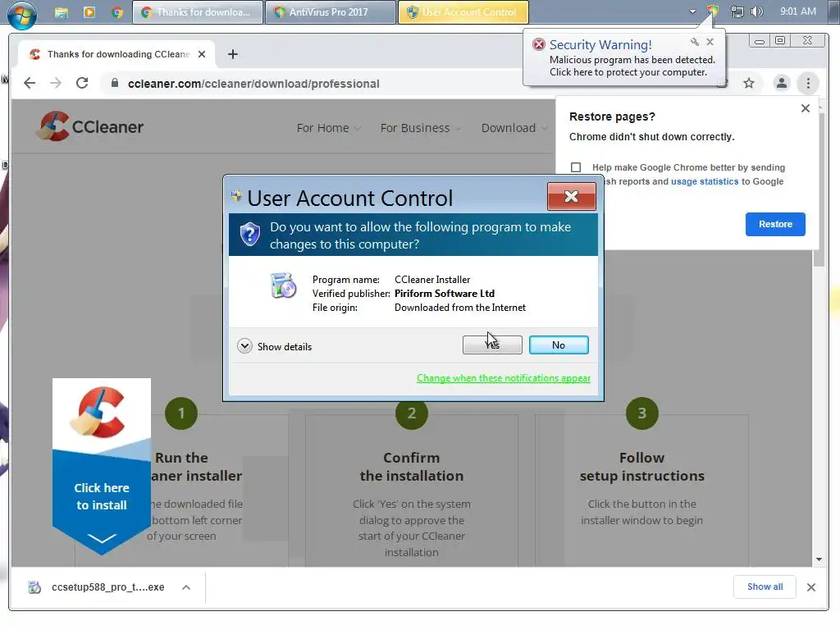
Task: Click step 2 circle 'Confirm the installation'
Action: tap(412, 413)
